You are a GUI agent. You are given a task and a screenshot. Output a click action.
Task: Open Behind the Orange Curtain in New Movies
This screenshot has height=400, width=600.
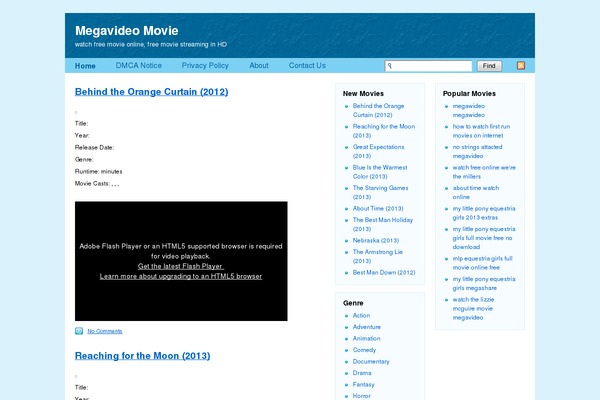coord(378,110)
